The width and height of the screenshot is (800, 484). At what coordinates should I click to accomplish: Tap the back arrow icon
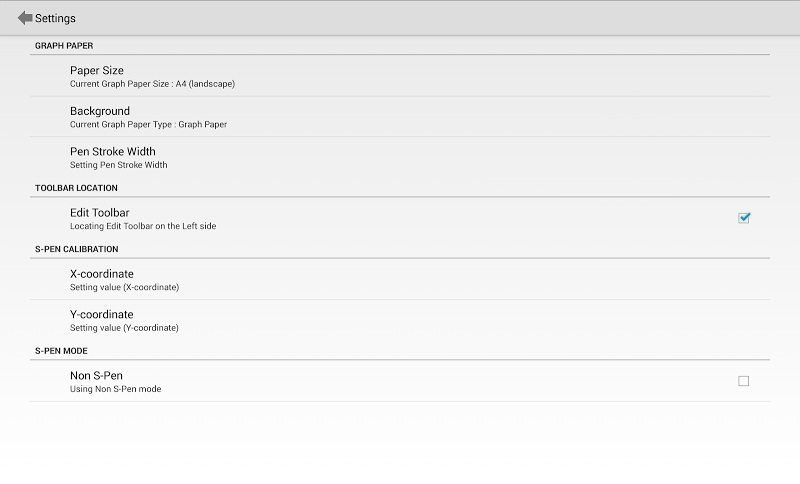click(x=25, y=18)
